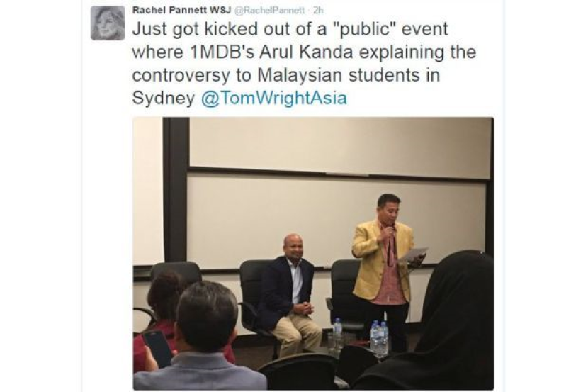Viewport: 588px width, 392px height.
Task: Click the paper sheet in speaker's hand
Action: point(413,254)
